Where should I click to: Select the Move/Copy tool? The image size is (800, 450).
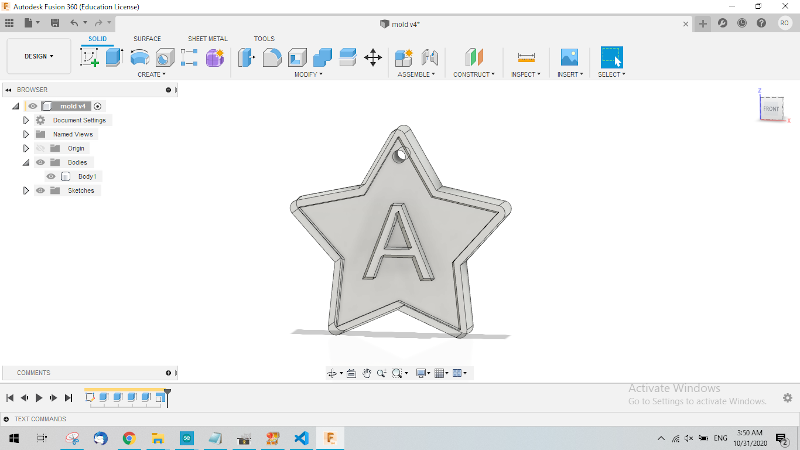tap(373, 57)
